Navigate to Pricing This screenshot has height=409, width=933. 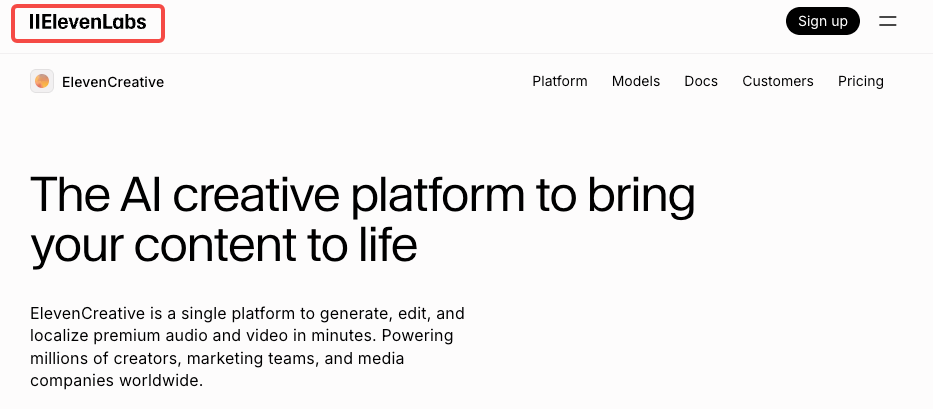tap(860, 81)
